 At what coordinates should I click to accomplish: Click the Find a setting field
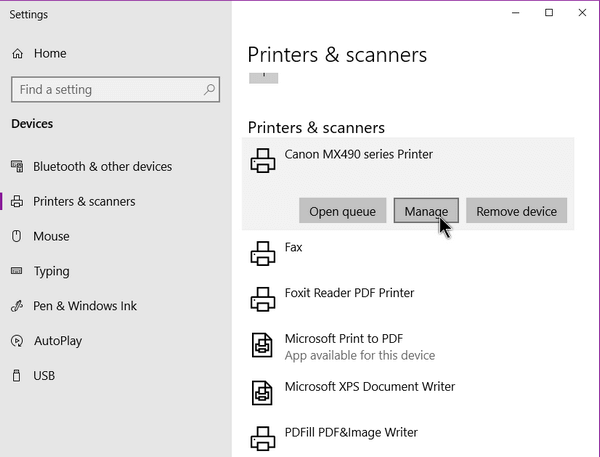(116, 90)
